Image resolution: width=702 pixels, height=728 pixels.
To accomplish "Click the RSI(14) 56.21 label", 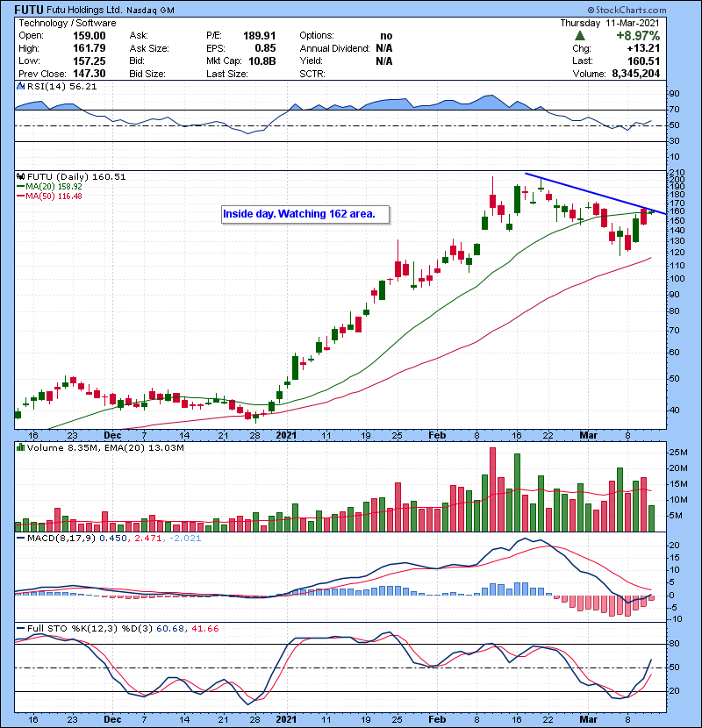I will 61,86.
